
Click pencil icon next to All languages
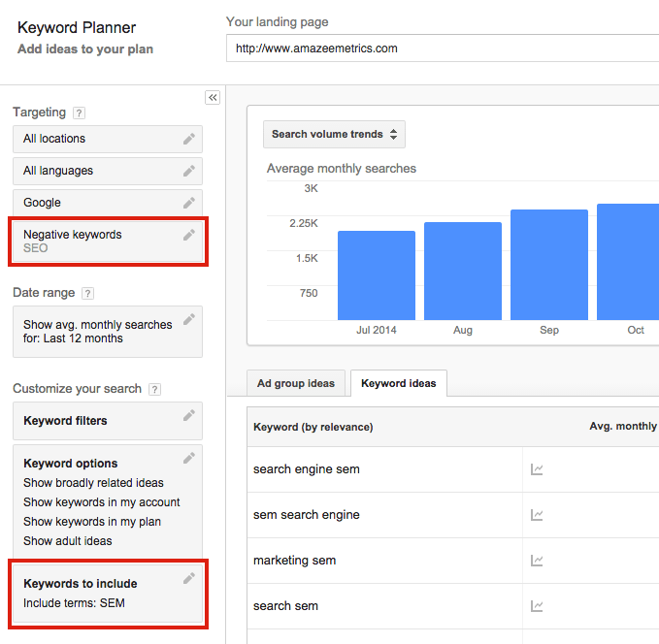coord(189,171)
